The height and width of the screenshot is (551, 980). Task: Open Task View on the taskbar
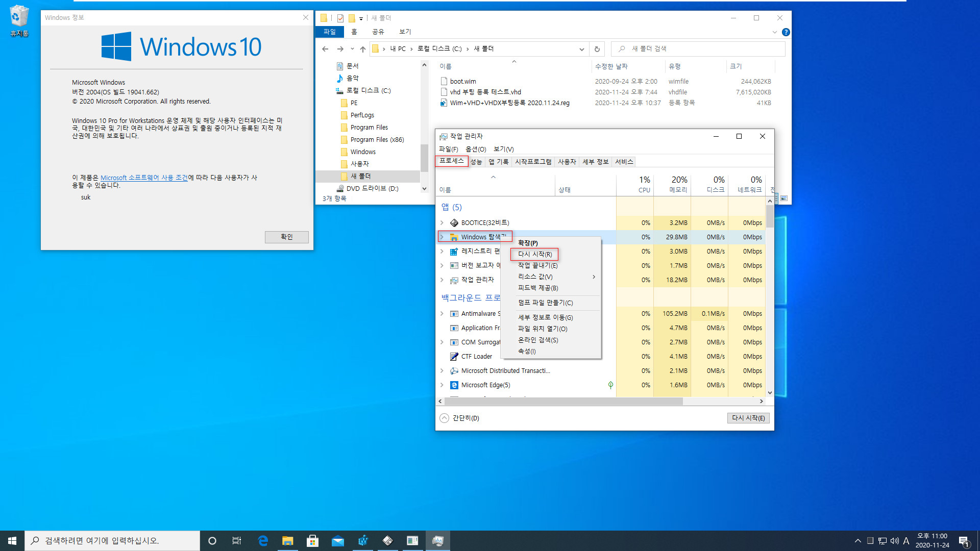(x=237, y=541)
